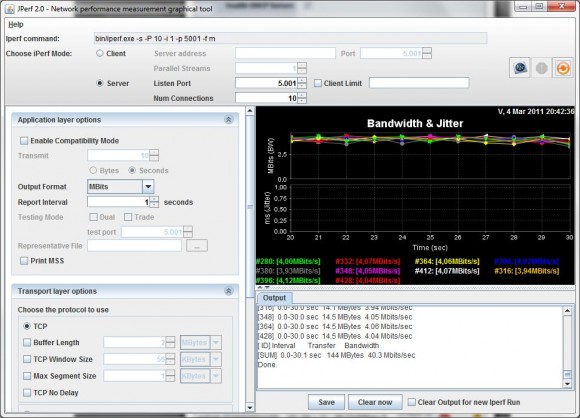580x418 pixels.
Task: Click the Clear now button
Action: click(375, 402)
